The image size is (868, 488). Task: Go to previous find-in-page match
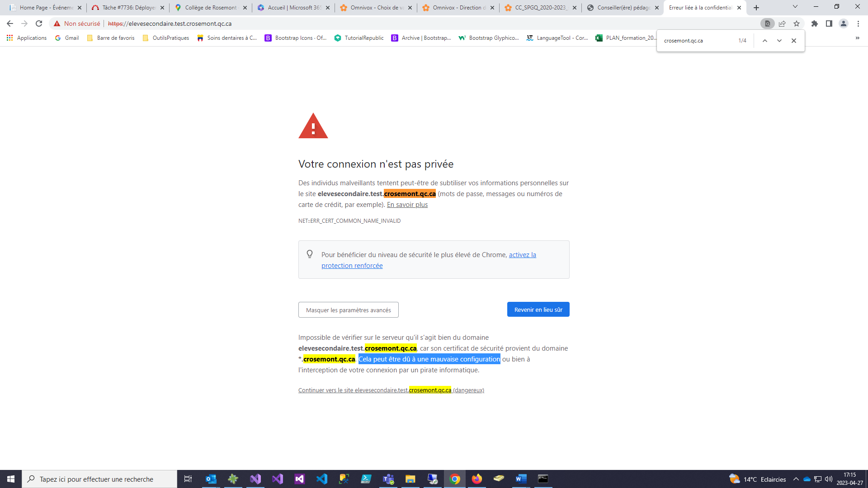tap(765, 41)
